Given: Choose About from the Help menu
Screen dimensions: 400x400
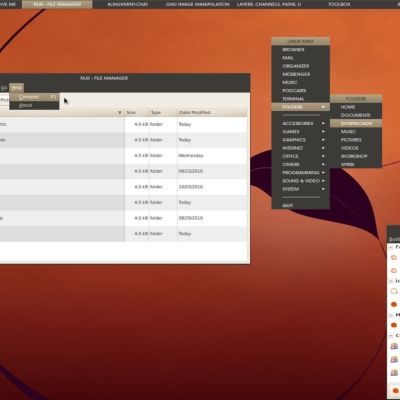Looking at the screenshot, I should [34, 105].
